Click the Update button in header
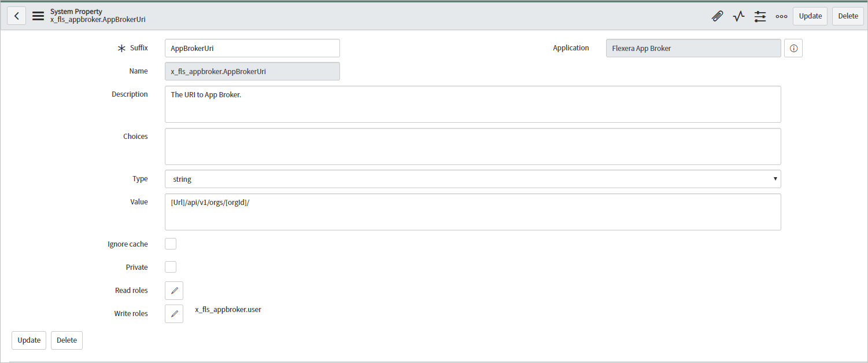This screenshot has height=363, width=868. pos(810,16)
